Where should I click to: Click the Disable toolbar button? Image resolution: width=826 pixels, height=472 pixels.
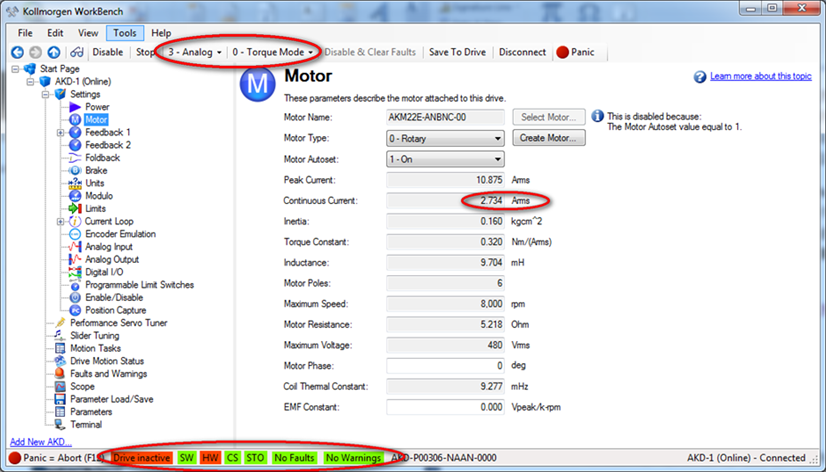click(x=107, y=52)
